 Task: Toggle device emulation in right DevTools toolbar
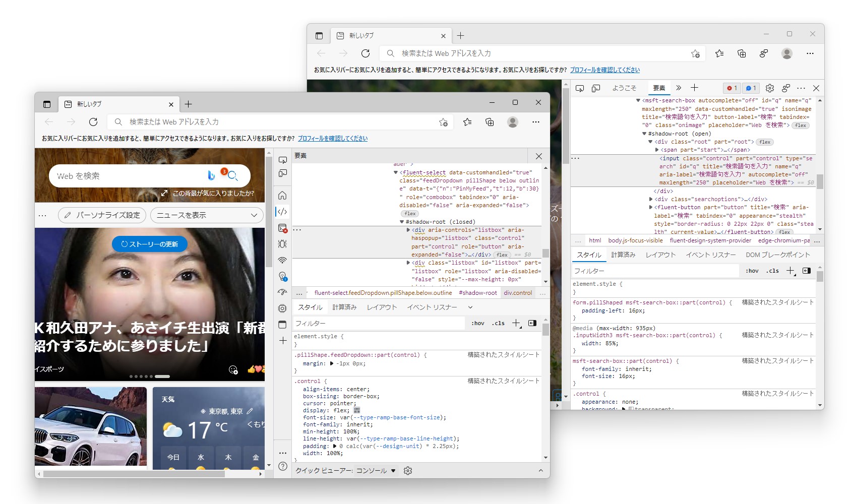tap(596, 88)
